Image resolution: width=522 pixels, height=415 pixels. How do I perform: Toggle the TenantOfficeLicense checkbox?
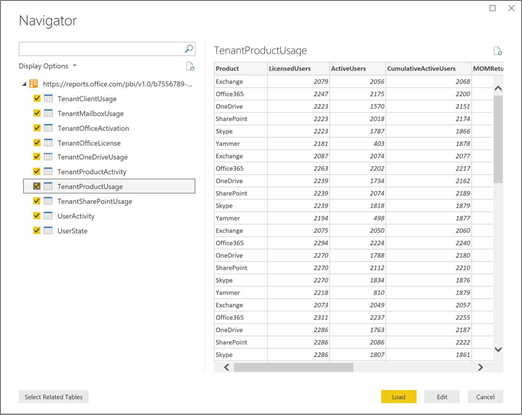(x=37, y=143)
